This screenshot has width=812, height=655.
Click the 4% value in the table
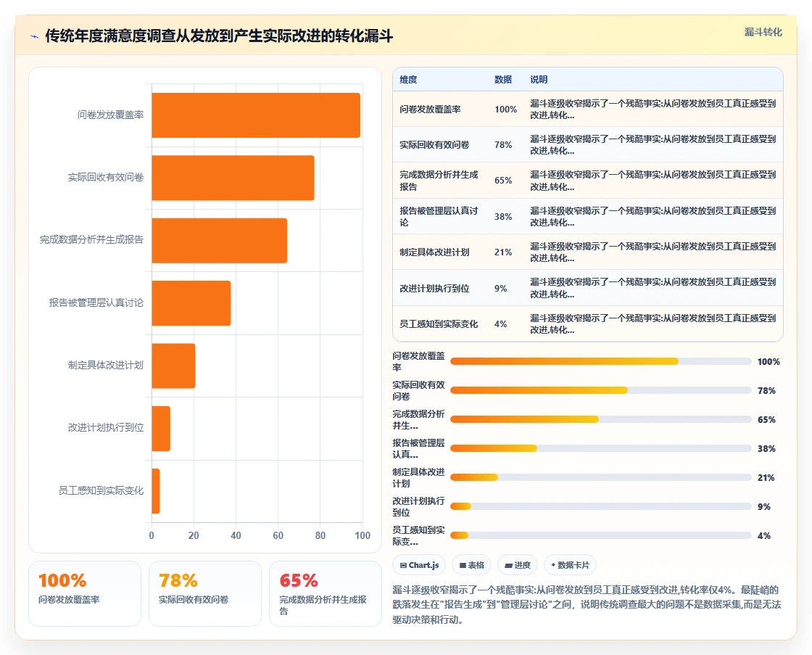tap(500, 324)
